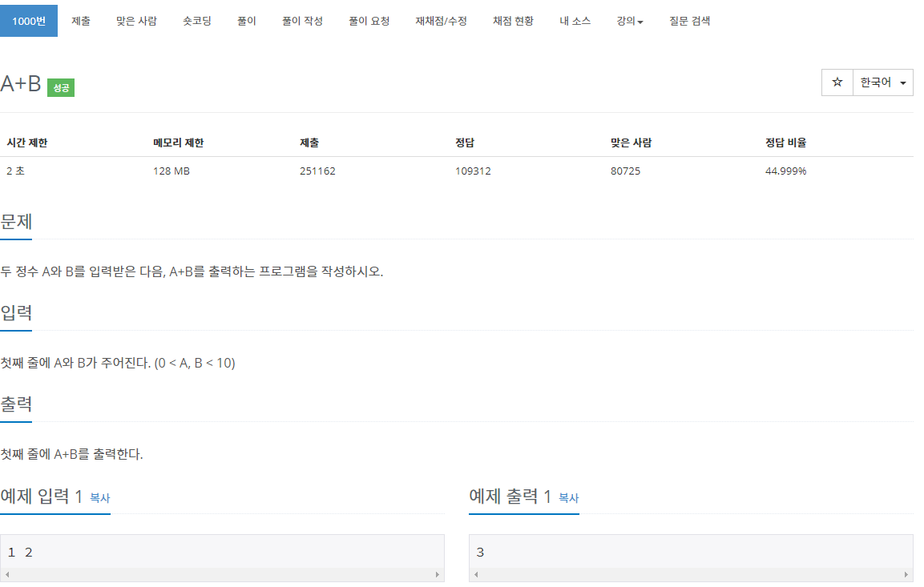Open the 제출 tab
Screen dimensions: 924x587
(x=81, y=21)
